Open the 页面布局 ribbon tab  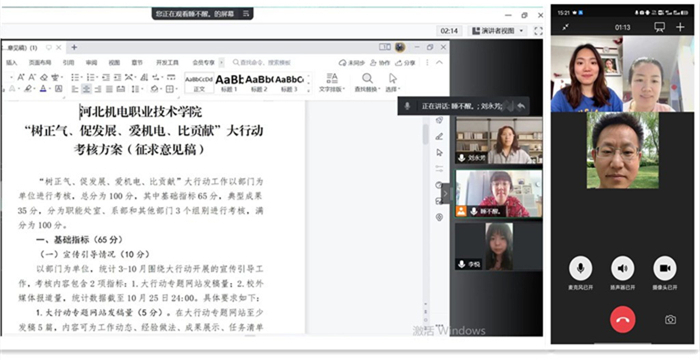(x=40, y=63)
